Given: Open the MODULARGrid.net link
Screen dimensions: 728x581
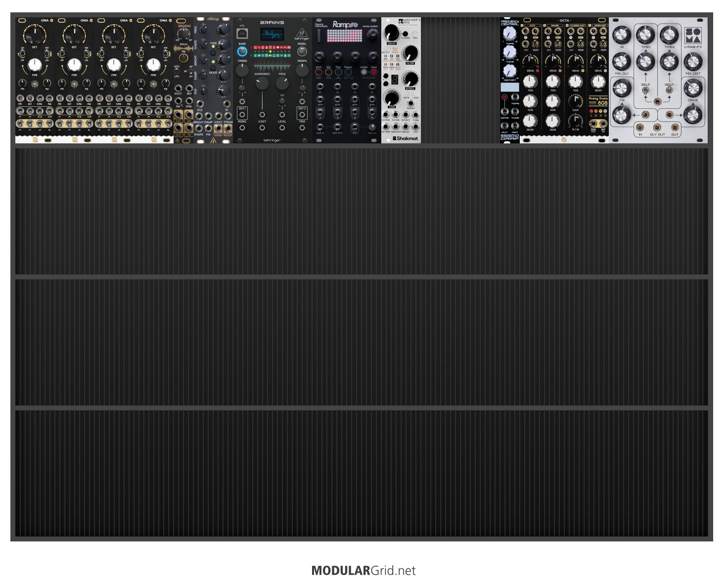Looking at the screenshot, I should point(364,571).
